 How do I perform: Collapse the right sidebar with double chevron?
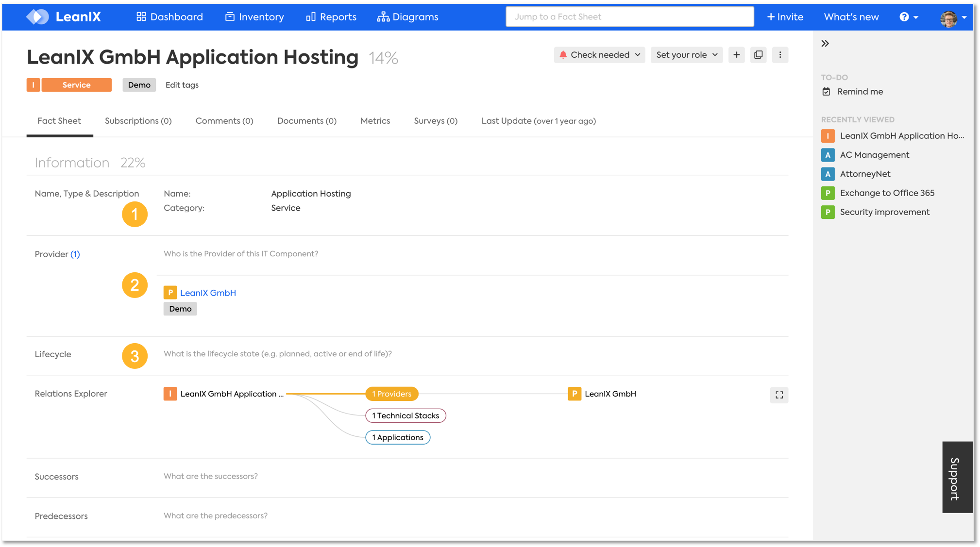pyautogui.click(x=825, y=44)
